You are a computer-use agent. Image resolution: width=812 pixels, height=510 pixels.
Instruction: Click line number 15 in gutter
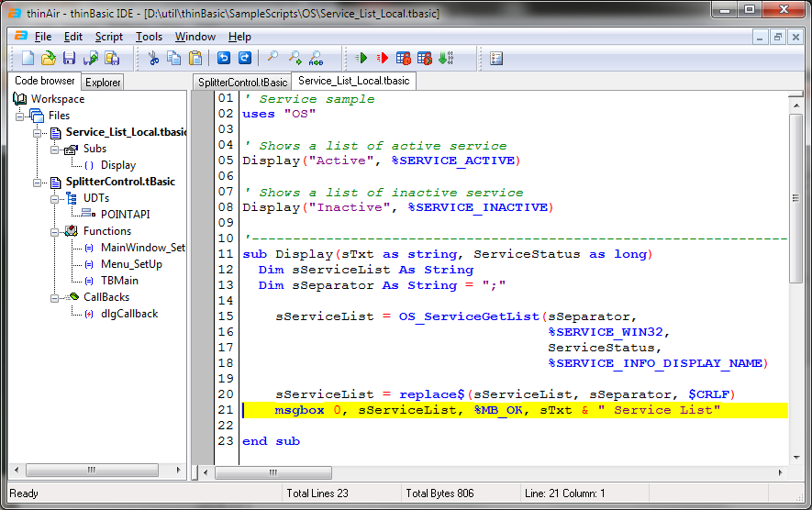click(226, 316)
